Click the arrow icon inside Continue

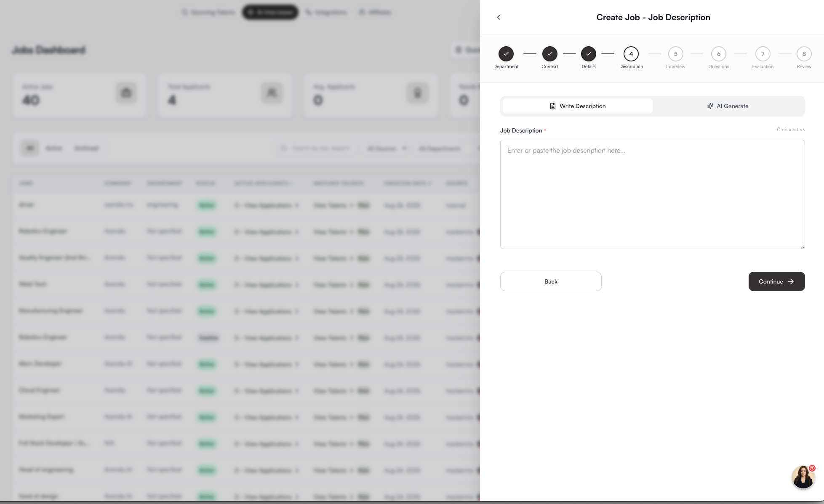coord(791,281)
